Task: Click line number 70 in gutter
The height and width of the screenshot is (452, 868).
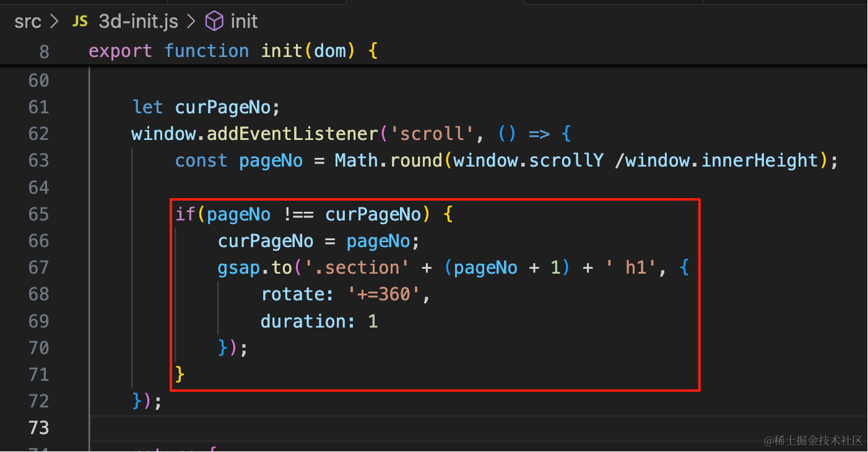Action: (39, 348)
